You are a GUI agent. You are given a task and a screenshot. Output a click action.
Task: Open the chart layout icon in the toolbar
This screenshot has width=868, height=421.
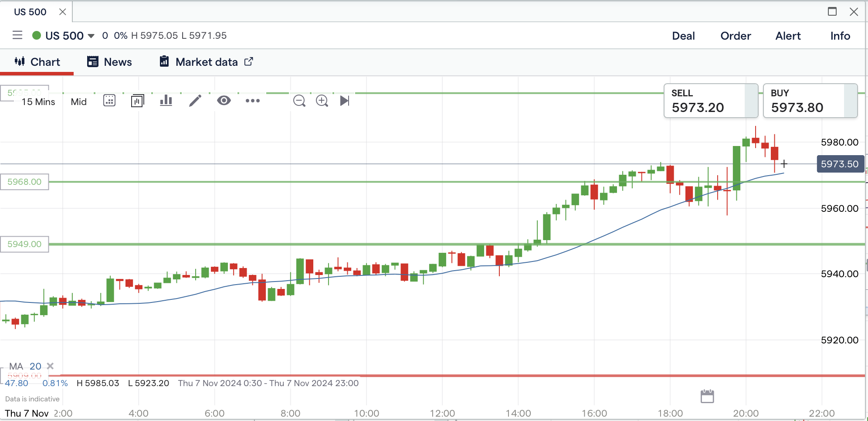click(137, 101)
